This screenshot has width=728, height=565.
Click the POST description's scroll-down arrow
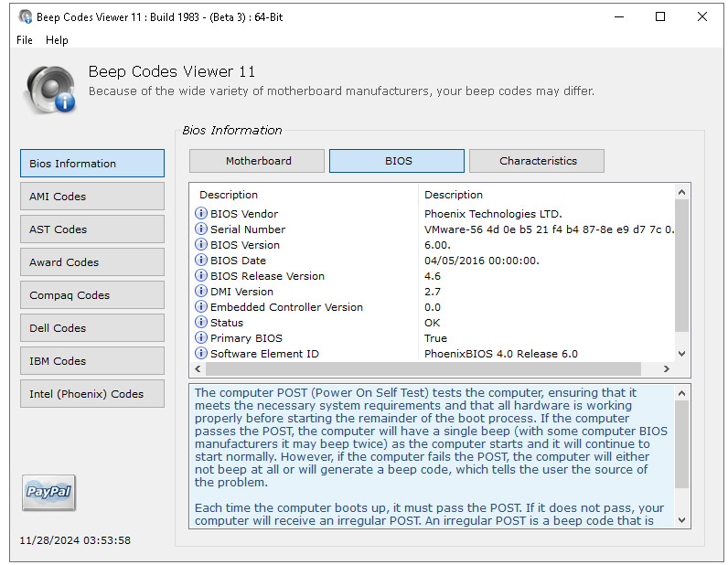(681, 520)
